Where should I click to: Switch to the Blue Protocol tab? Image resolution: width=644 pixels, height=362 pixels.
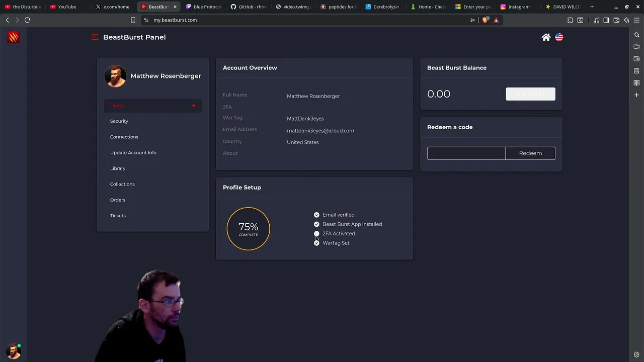204,7
